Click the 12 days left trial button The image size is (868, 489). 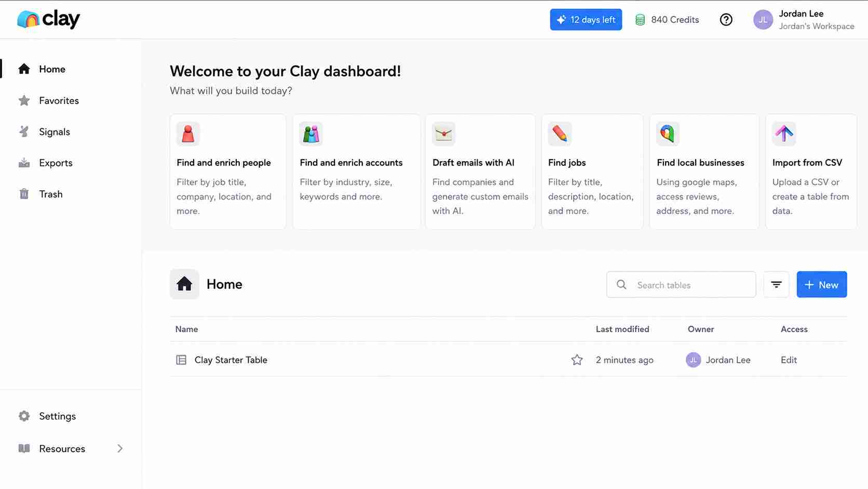coord(586,20)
